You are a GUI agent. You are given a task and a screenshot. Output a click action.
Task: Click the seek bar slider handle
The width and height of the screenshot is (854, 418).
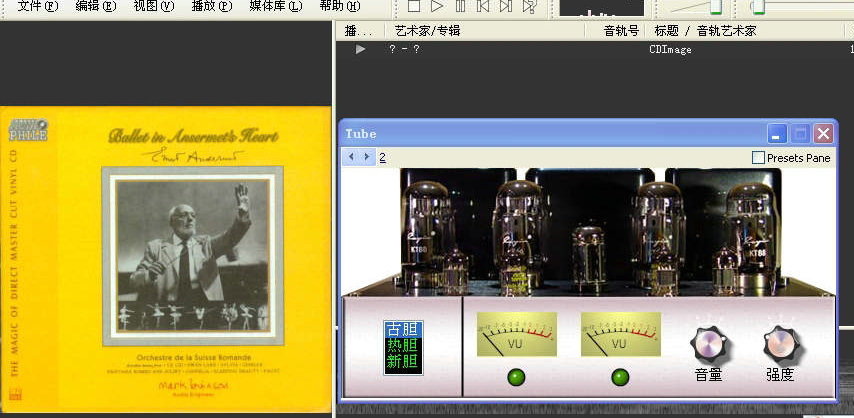[757, 7]
